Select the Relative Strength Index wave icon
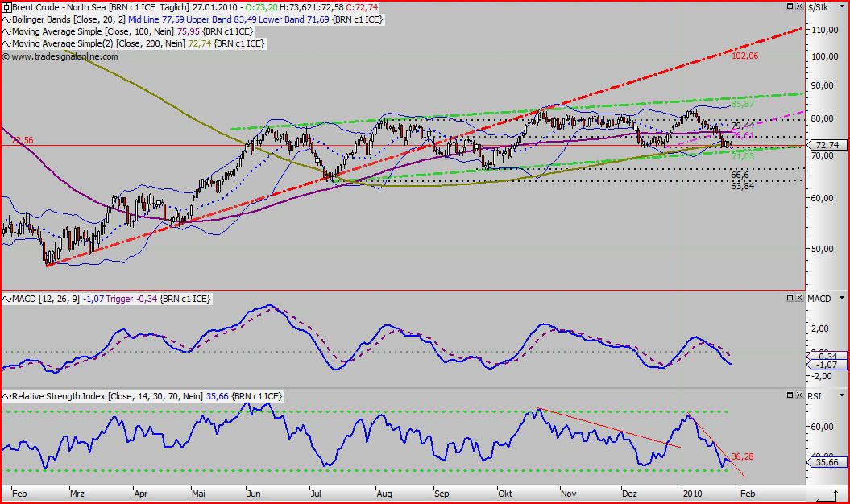The image size is (850, 504). (6, 395)
